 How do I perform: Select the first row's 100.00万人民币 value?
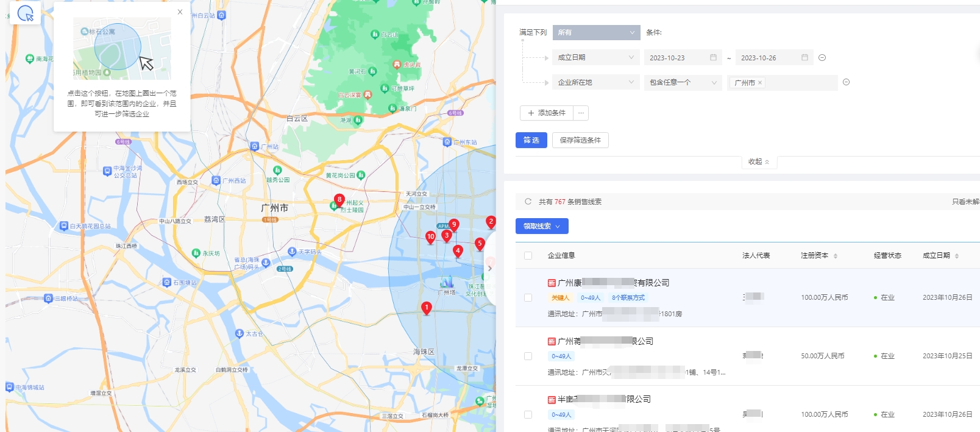point(825,298)
